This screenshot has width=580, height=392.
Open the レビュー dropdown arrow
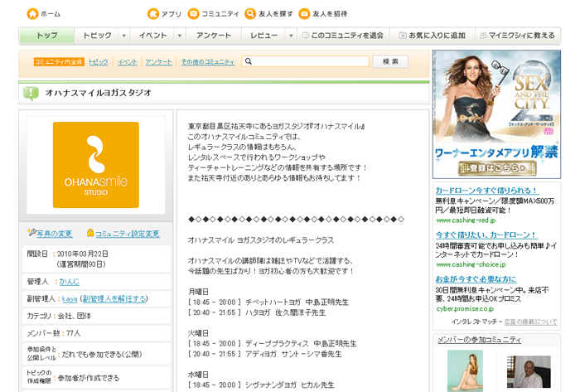pyautogui.click(x=291, y=36)
